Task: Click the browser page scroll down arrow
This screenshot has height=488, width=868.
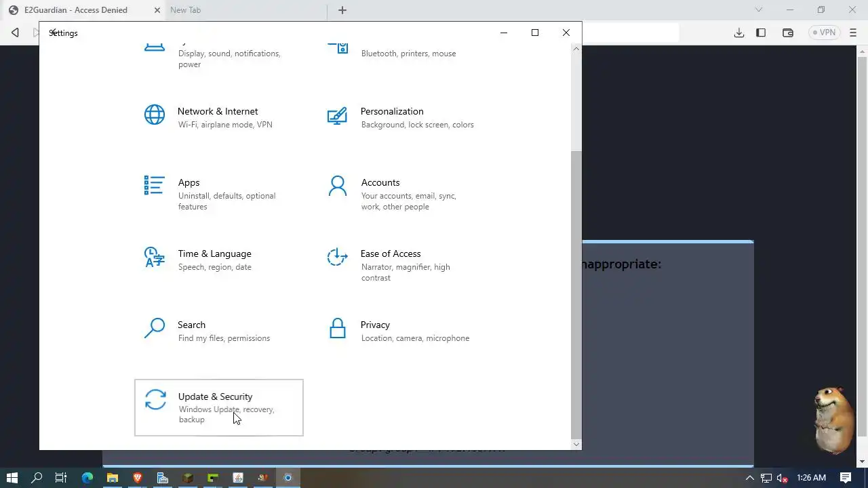Action: (863, 462)
